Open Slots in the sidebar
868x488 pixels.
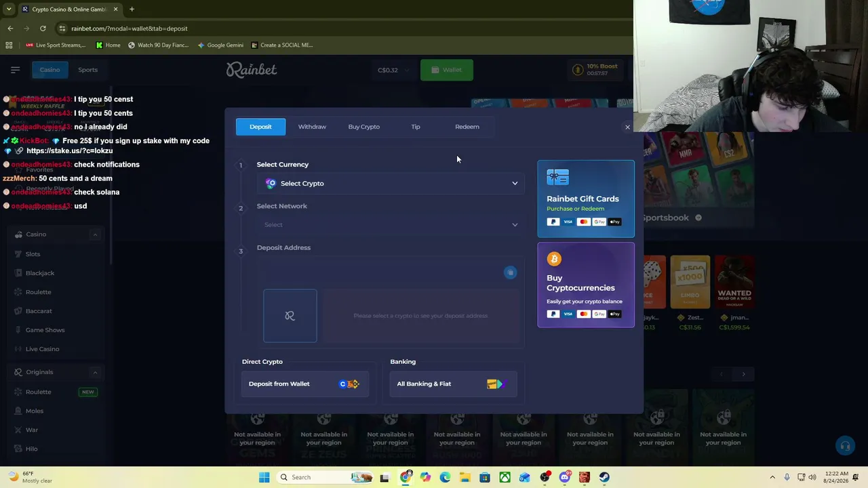33,254
